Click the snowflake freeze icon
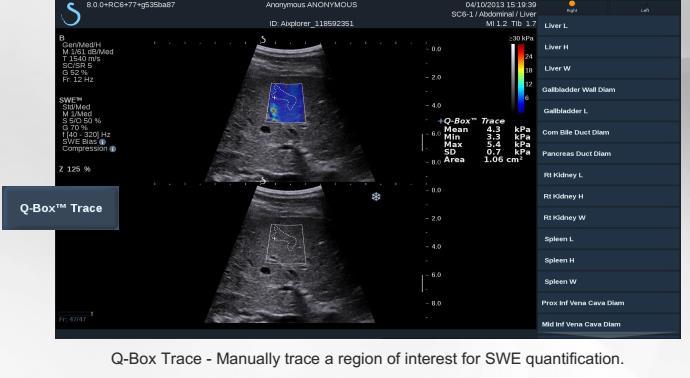690x378 pixels. click(x=376, y=196)
